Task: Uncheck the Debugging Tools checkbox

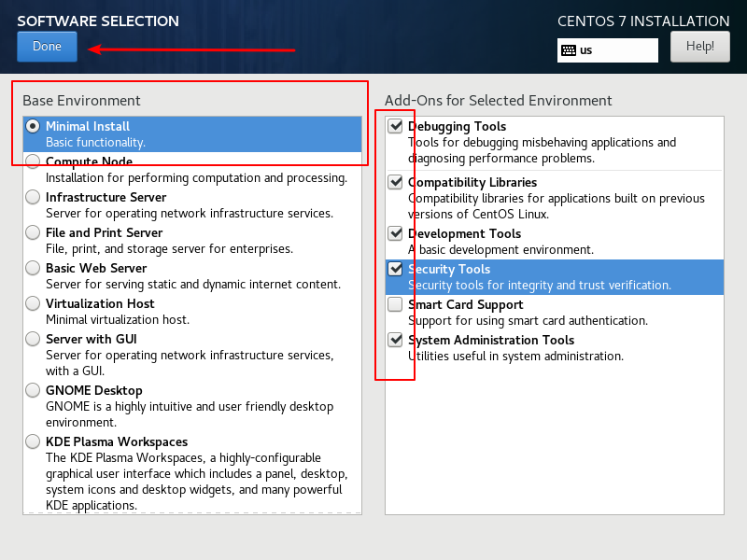Action: pos(395,126)
